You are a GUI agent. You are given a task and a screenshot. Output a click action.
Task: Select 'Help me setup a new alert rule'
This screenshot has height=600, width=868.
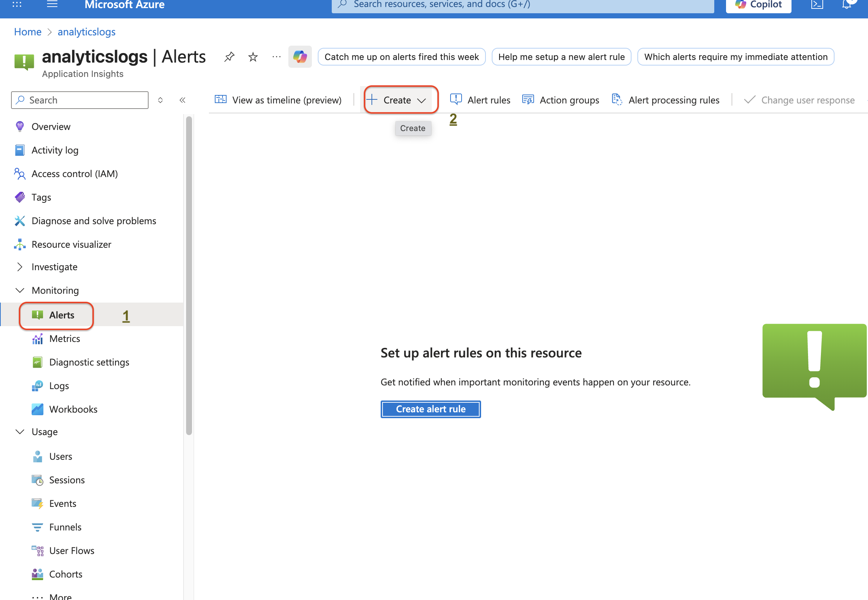click(561, 57)
